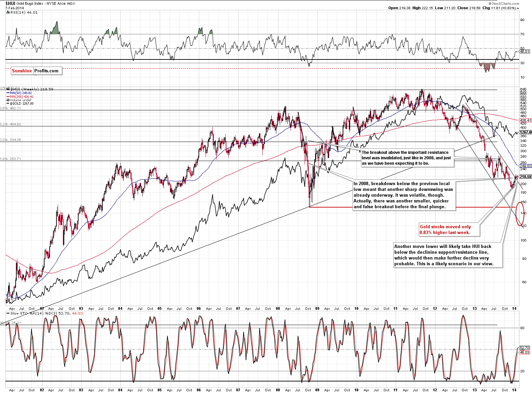Screen dimensions: 532x393
Task: Click the 13 year label on bottom stochastic axis
Action: tap(475, 390)
